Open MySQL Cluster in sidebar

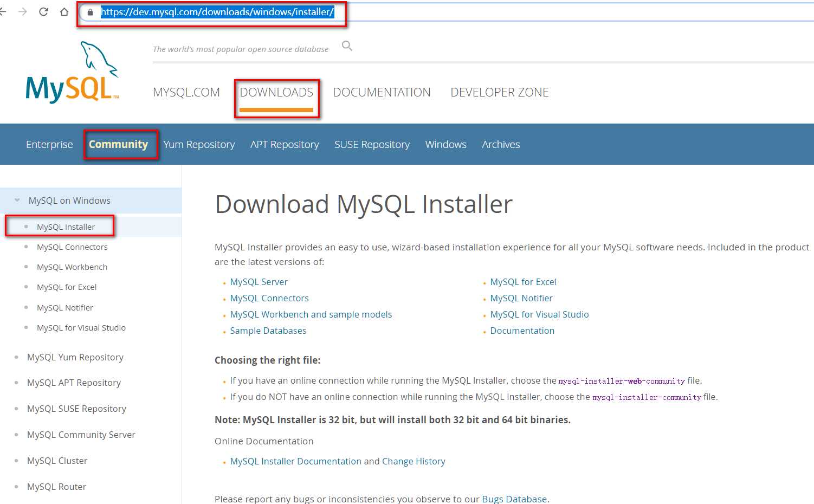57,461
